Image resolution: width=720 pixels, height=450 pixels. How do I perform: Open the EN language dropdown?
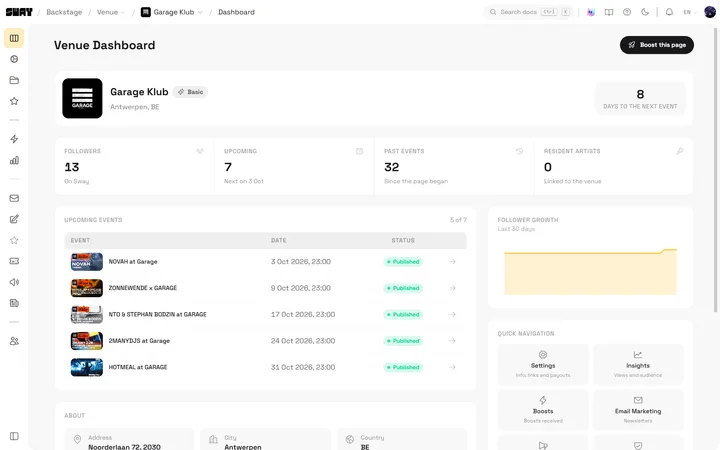689,12
